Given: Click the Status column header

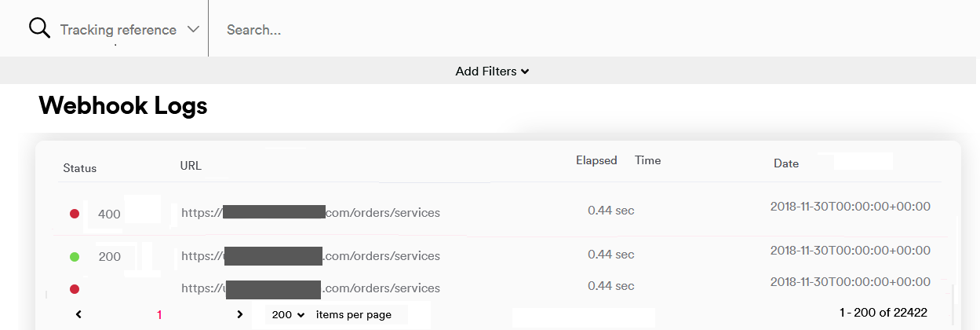Looking at the screenshot, I should [x=79, y=168].
